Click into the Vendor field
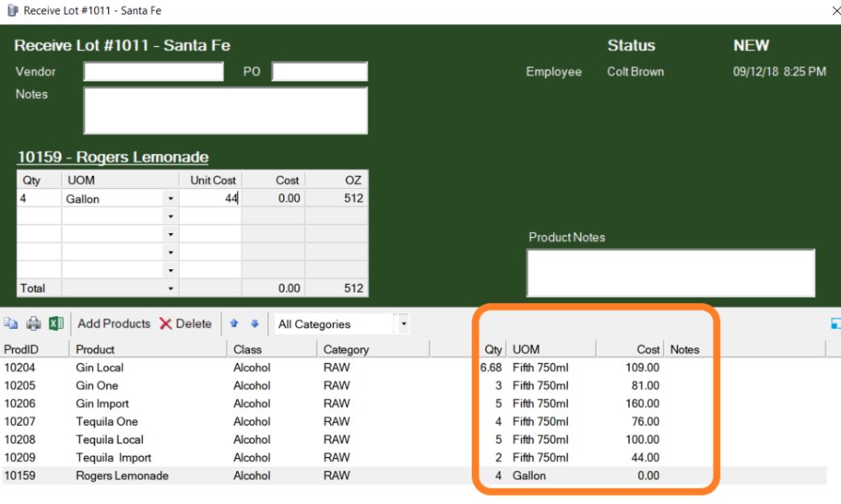Viewport: 841px width, 504px height. 153,71
